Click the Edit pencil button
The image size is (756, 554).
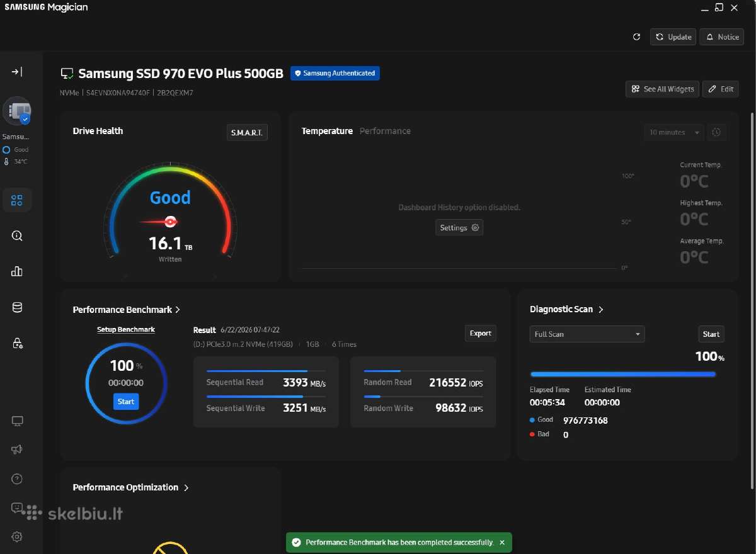pyautogui.click(x=721, y=89)
